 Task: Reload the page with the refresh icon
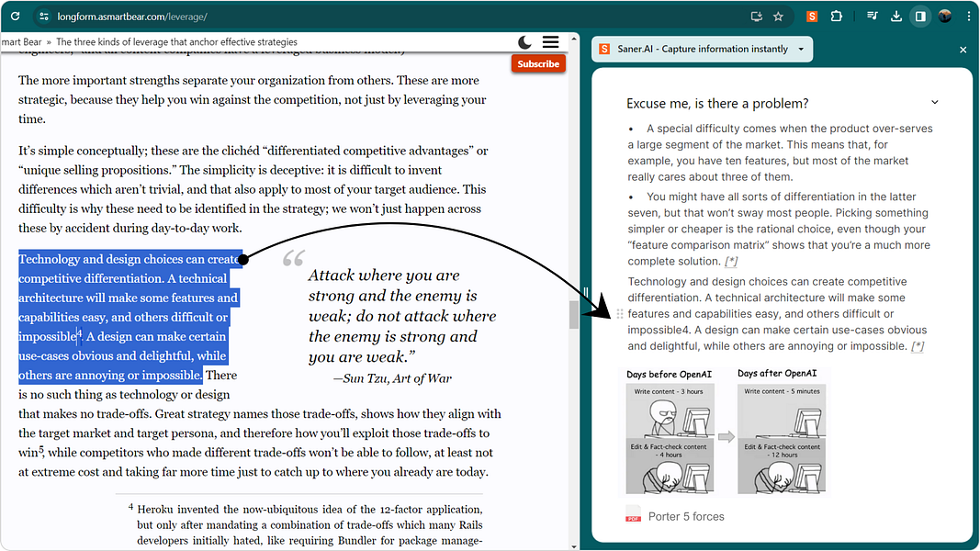(16, 17)
